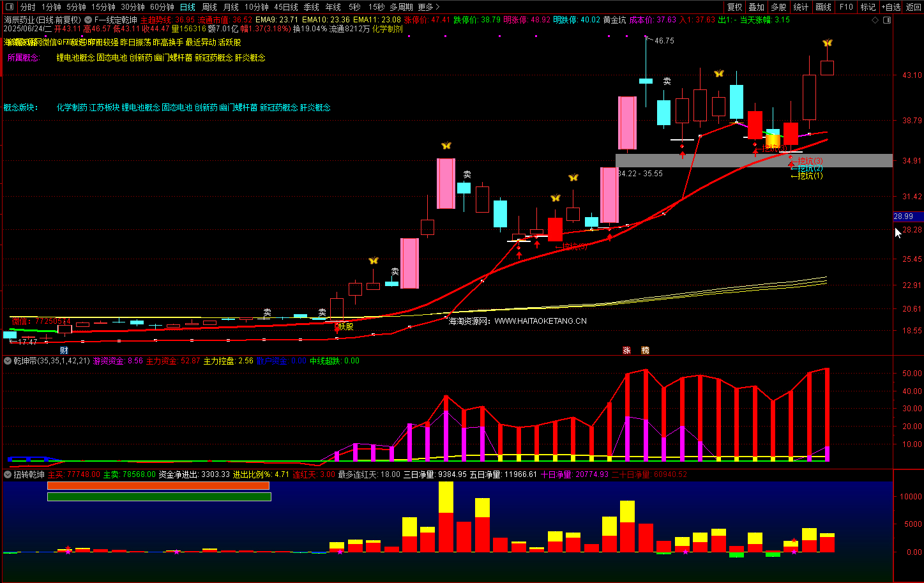Click the butterfly marker above the latest candle

point(827,43)
